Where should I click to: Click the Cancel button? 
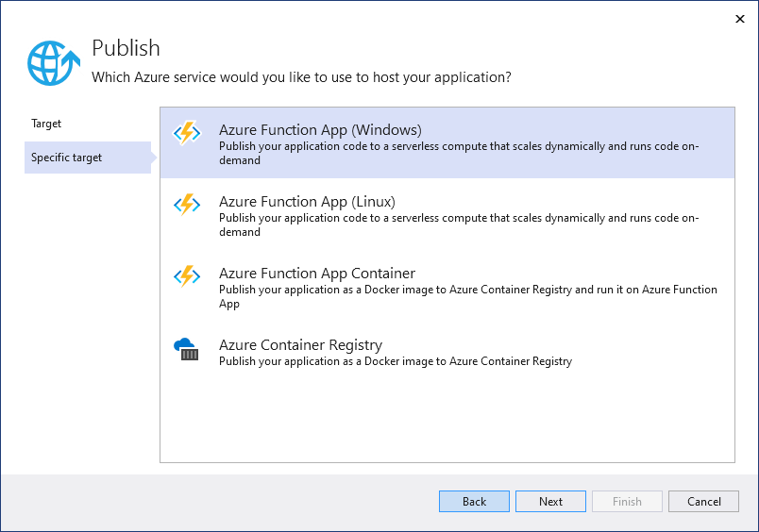click(x=703, y=502)
